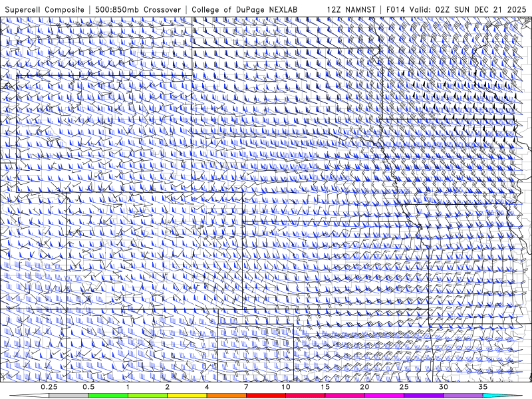The width and height of the screenshot is (532, 399).
Task: Select the crimson 10–15 color bar segment
Action: pos(305,396)
